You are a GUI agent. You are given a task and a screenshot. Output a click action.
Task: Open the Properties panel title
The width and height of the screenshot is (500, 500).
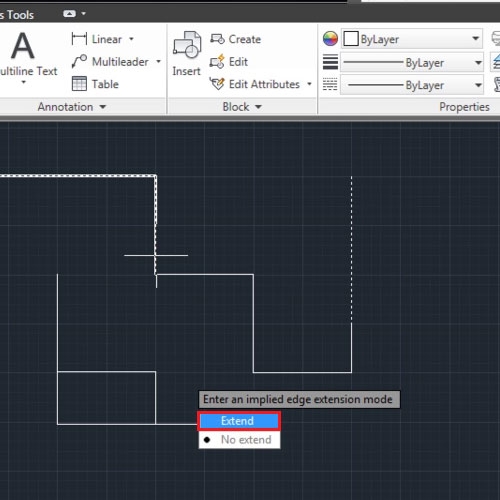coord(464,107)
